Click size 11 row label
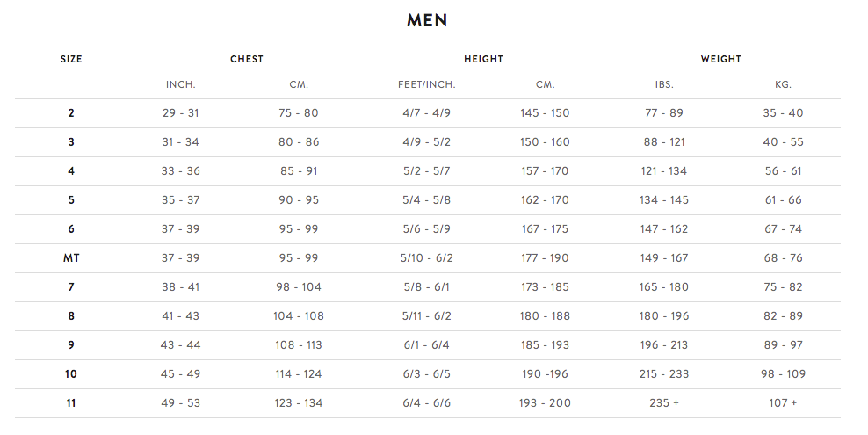Screen dimensions: 868x435 pos(71,402)
